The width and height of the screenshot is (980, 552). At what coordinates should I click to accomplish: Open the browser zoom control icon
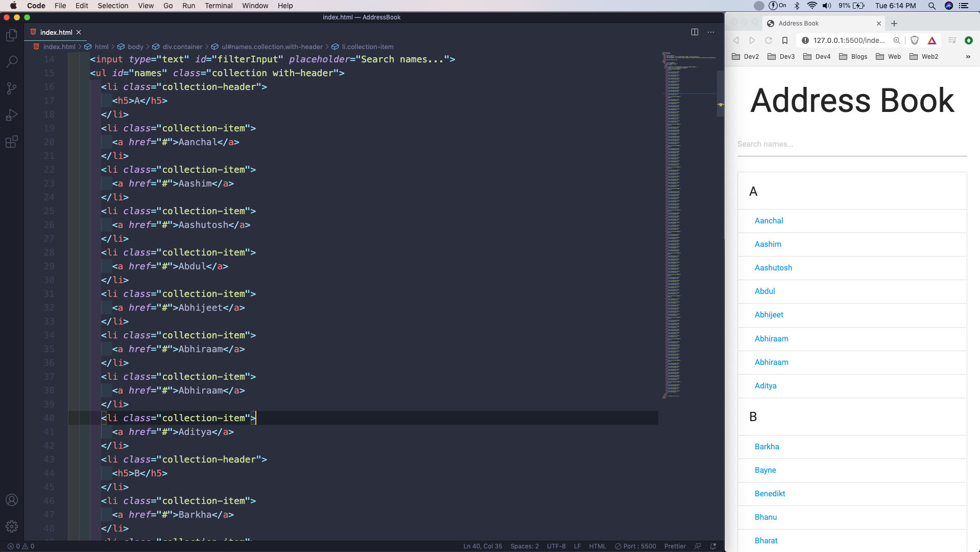(897, 40)
